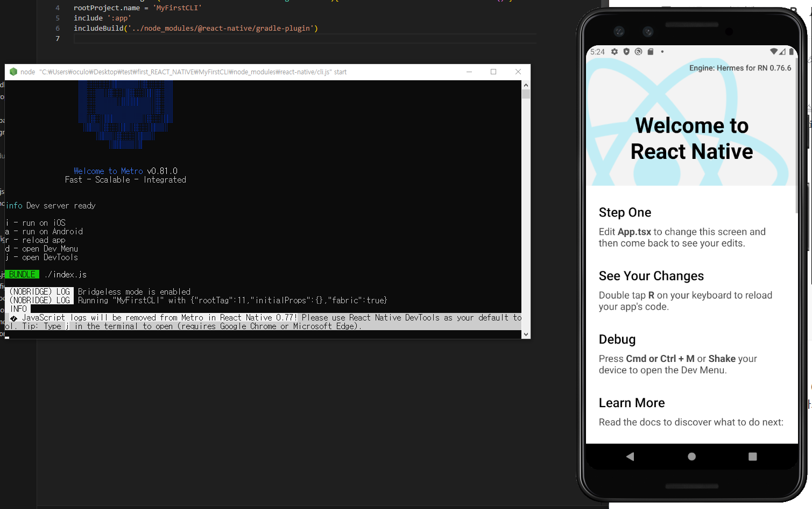The image size is (812, 509).
Task: Tap the Android home navigation button
Action: pyautogui.click(x=692, y=456)
